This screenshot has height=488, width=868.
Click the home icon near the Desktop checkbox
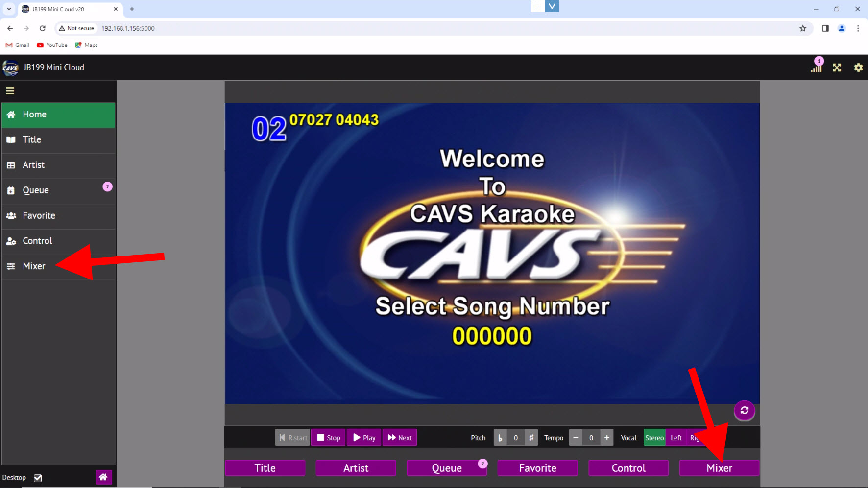(103, 477)
